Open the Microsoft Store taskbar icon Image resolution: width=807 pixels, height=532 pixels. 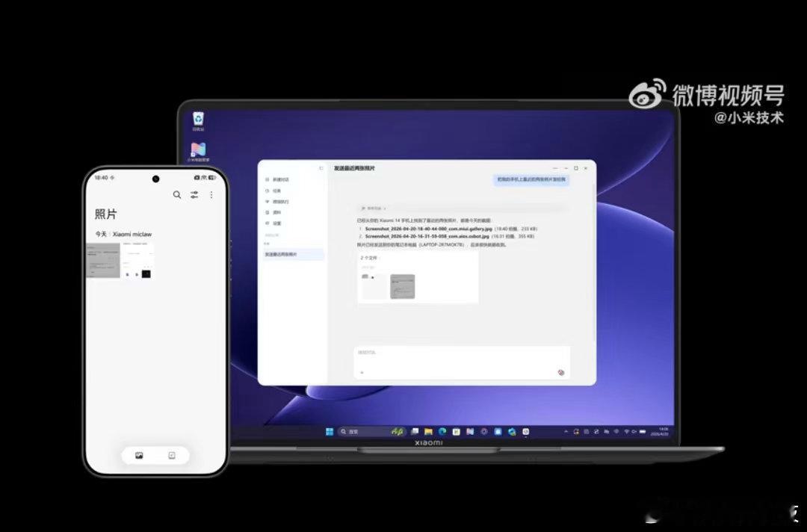tap(456, 432)
